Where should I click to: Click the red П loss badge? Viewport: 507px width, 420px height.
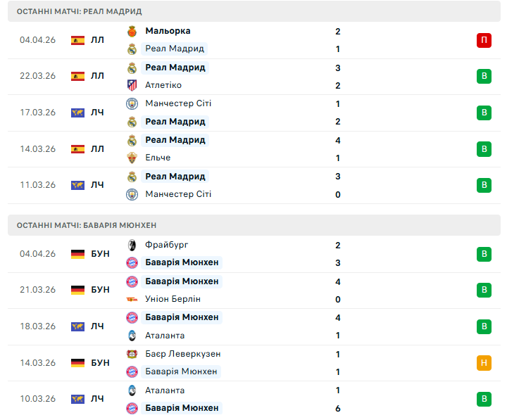click(484, 40)
